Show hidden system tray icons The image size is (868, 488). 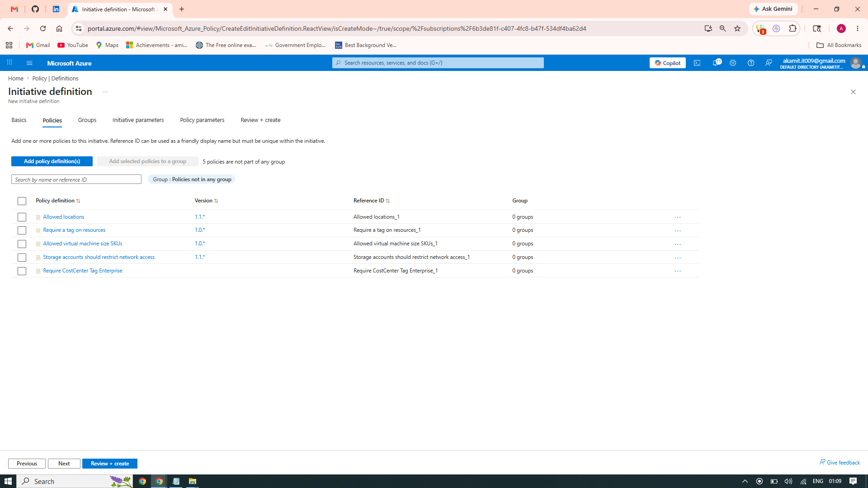745,481
